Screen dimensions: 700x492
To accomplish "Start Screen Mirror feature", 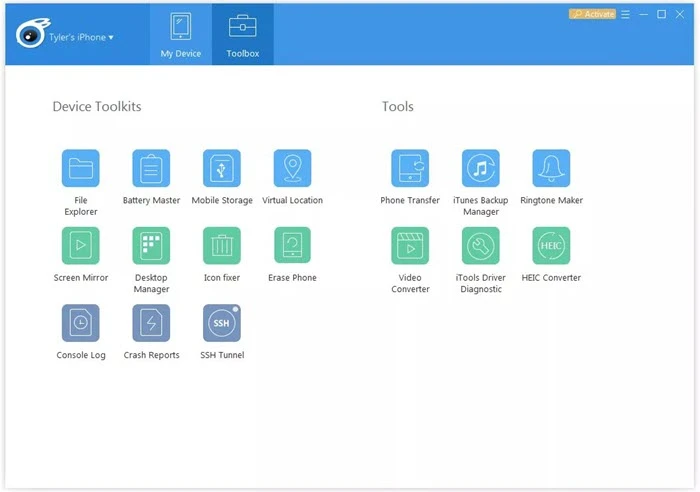I will [x=80, y=245].
